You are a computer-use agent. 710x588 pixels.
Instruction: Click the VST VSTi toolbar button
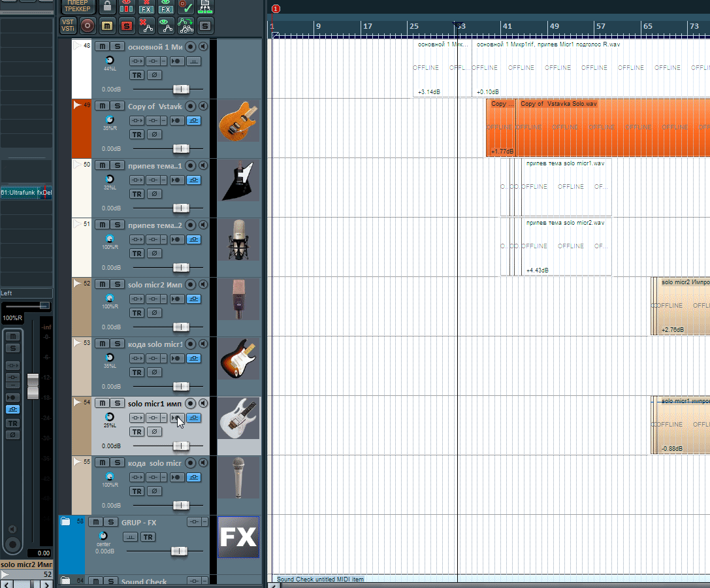pos(68,25)
